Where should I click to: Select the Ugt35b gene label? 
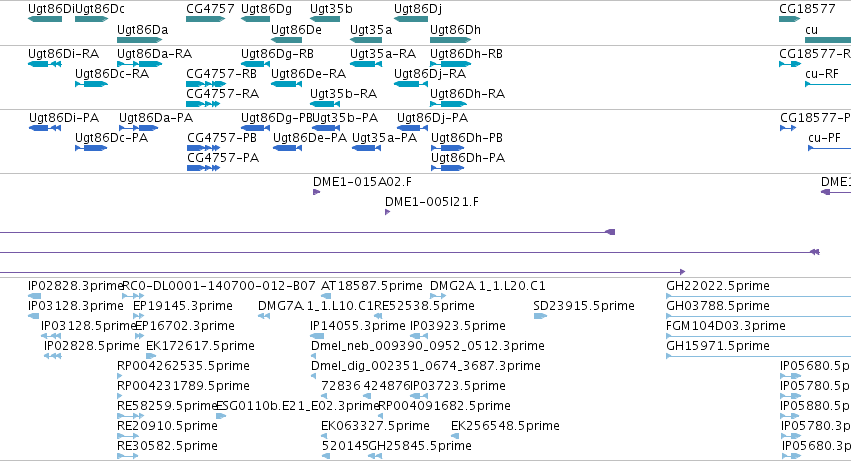[x=331, y=9]
